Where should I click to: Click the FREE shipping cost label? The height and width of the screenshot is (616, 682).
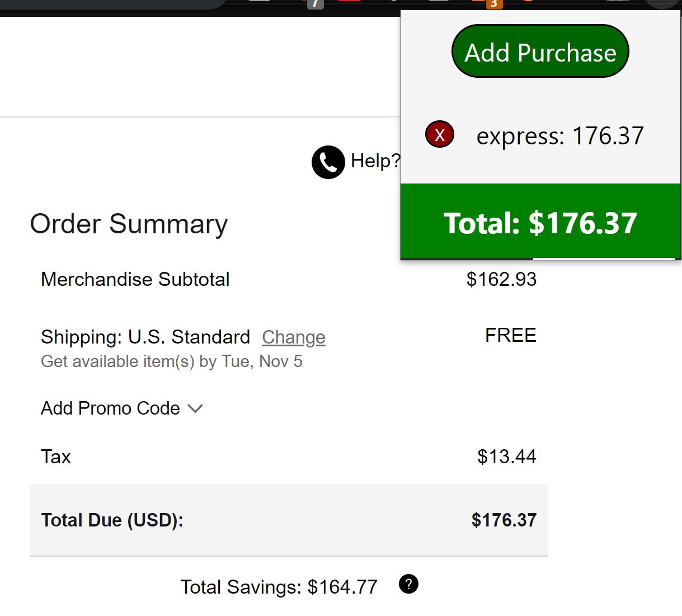[510, 335]
